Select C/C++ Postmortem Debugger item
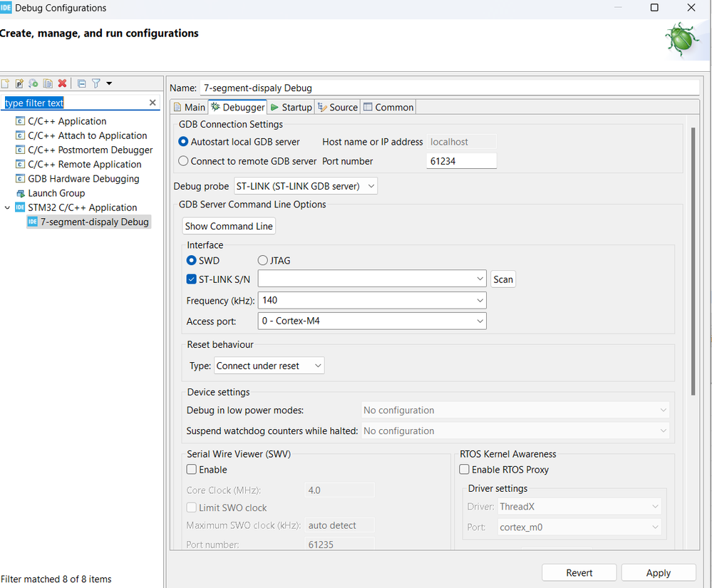 pyautogui.click(x=84, y=150)
